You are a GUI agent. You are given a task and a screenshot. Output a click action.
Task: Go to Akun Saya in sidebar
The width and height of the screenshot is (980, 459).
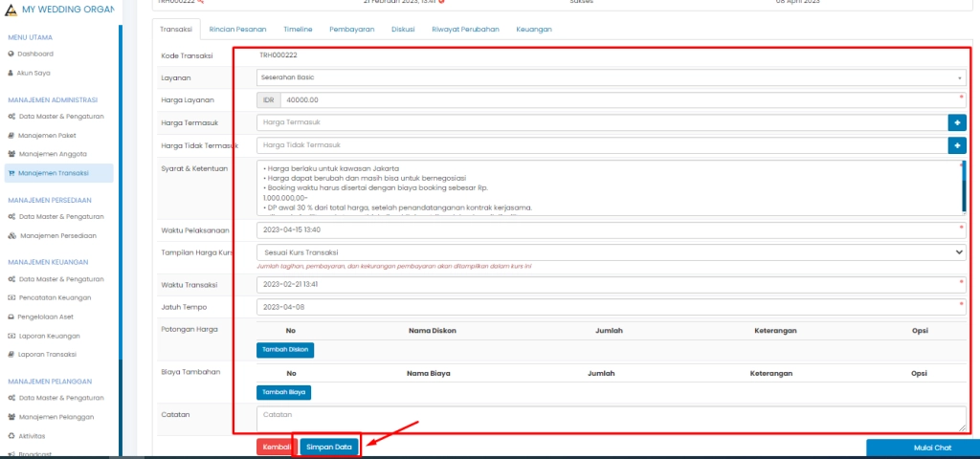coord(34,72)
